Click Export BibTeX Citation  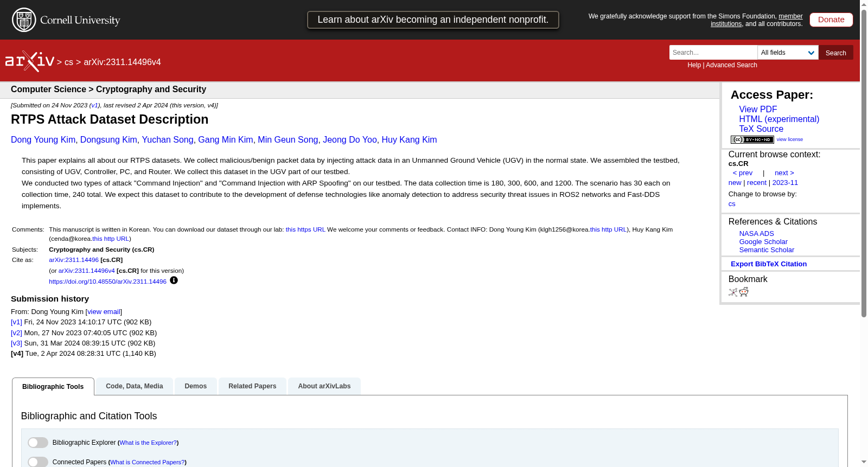(x=769, y=264)
